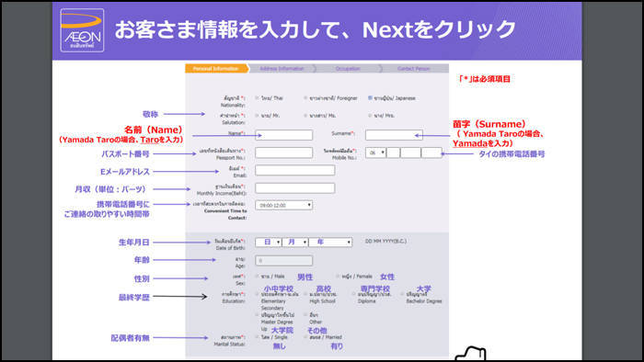
Task: Choose Master Degree Up education option
Action: click(257, 315)
